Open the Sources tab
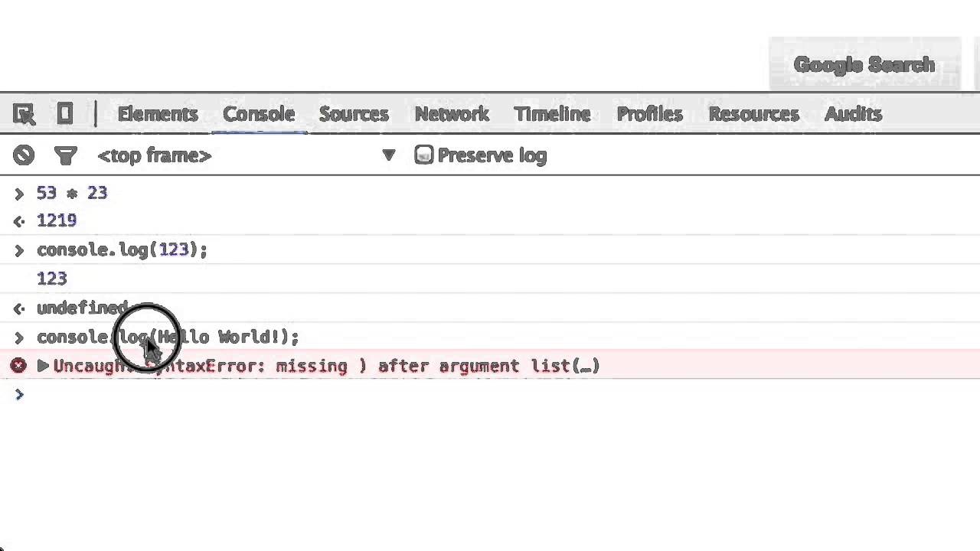 (354, 114)
